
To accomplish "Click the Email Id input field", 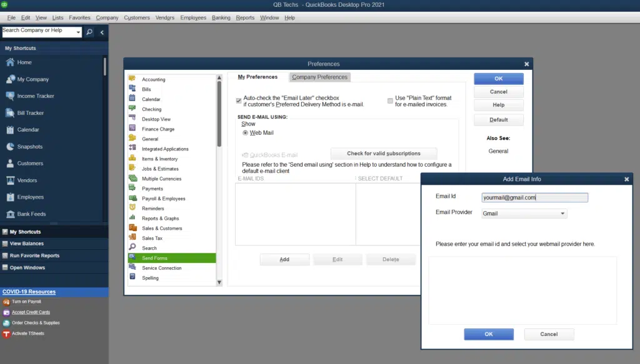I will (x=535, y=198).
